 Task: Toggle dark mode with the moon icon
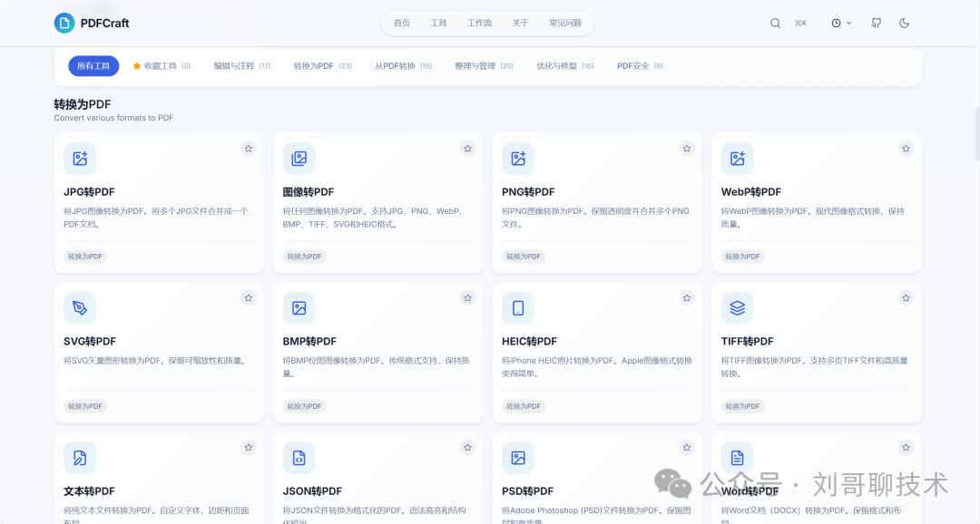pos(904,23)
